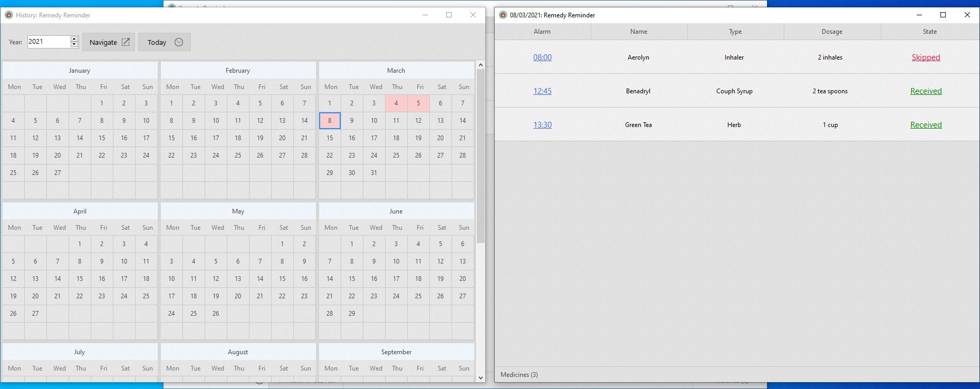
Task: Select March 5 pink-marked day
Action: (418, 103)
